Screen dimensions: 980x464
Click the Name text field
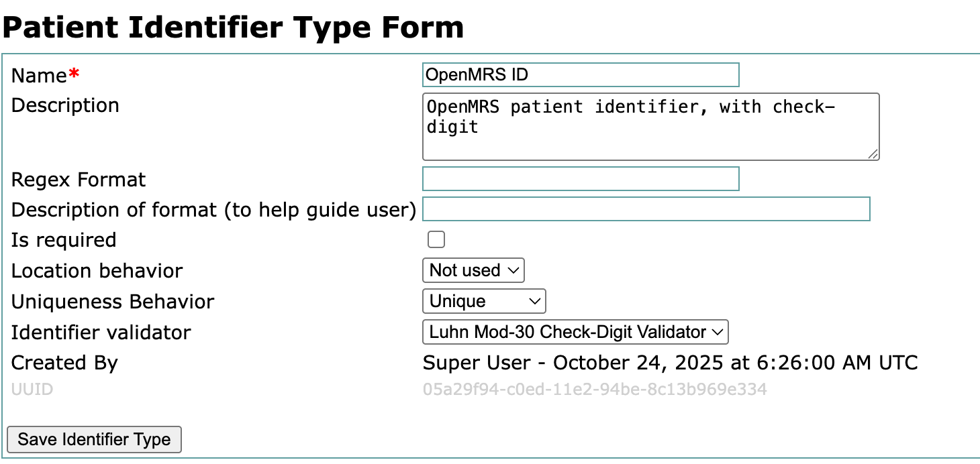(581, 74)
